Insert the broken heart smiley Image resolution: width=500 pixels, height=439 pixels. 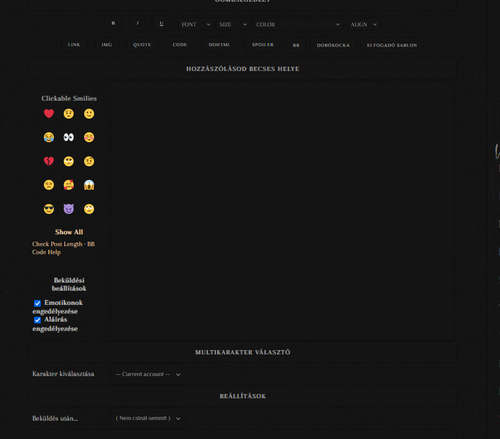tap(49, 161)
